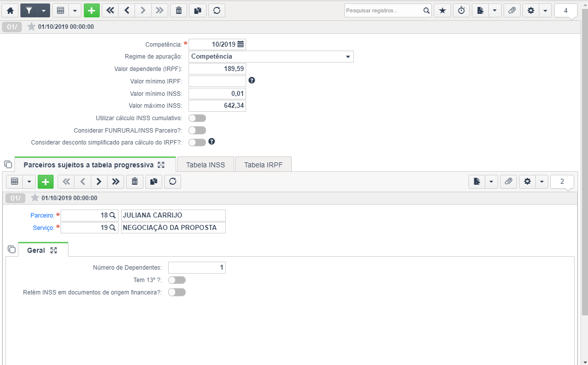Image resolution: width=588 pixels, height=365 pixels.
Task: Go to next parceiro record
Action: [x=99, y=182]
